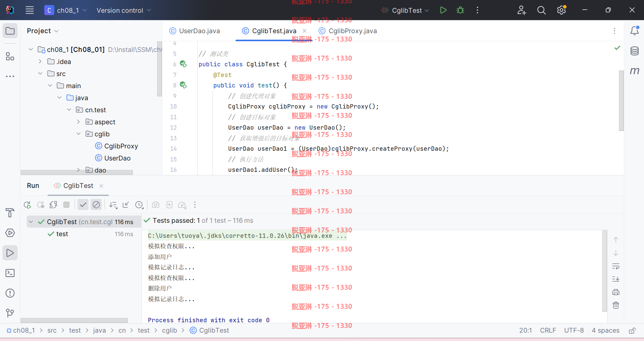Start debugging with the bug icon
Image resolution: width=644 pixels, height=341 pixels.
point(460,10)
